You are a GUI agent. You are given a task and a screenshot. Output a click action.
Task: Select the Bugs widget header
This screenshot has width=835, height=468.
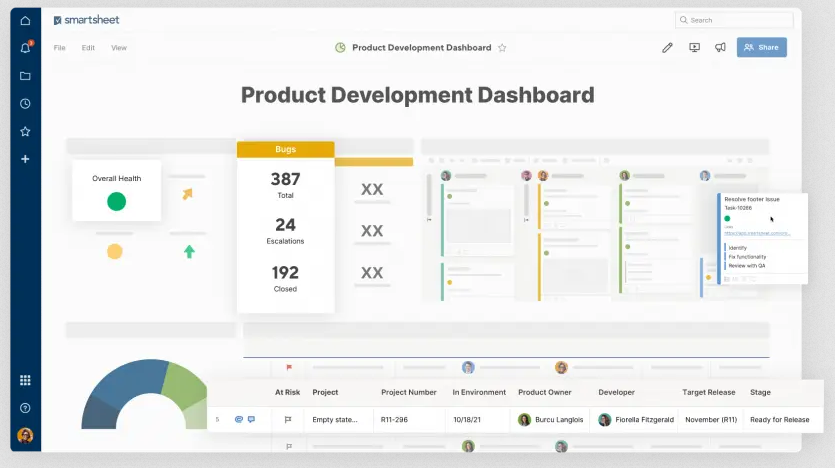pyautogui.click(x=285, y=150)
